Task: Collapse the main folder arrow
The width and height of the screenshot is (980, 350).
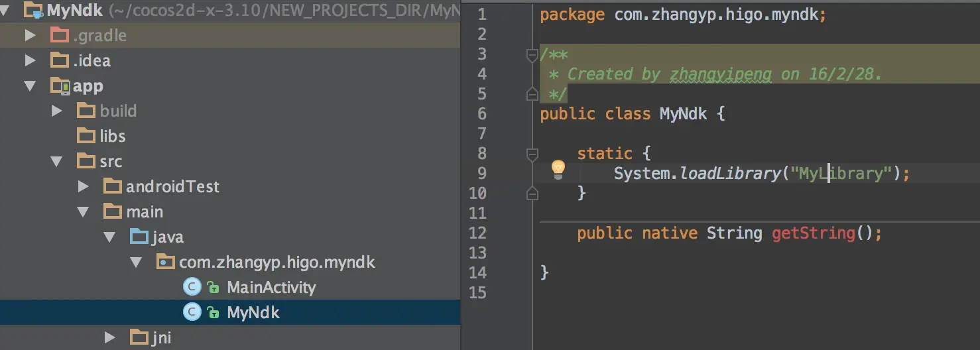Action: pyautogui.click(x=84, y=212)
